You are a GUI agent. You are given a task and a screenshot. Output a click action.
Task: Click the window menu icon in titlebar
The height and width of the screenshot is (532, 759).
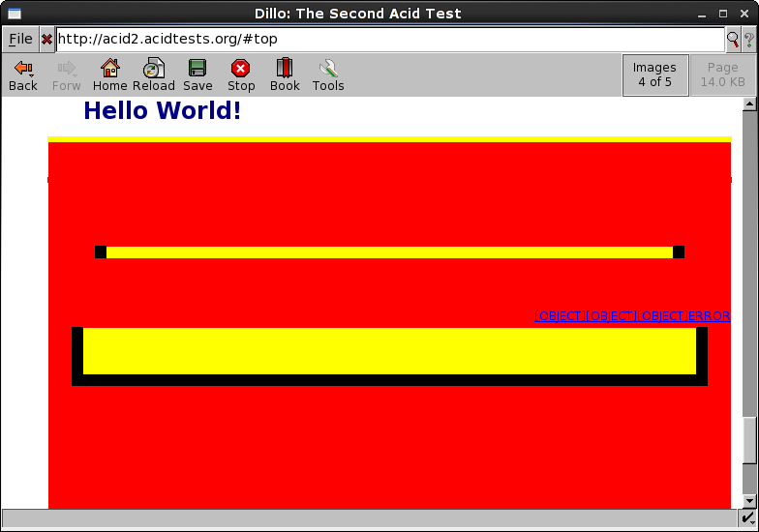tap(14, 14)
